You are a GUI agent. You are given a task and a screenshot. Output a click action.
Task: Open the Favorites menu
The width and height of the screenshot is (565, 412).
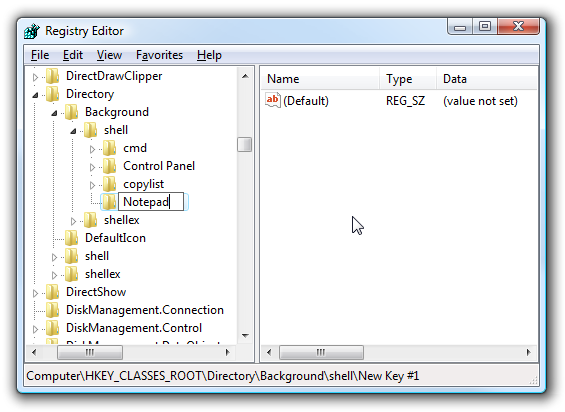[x=159, y=55]
